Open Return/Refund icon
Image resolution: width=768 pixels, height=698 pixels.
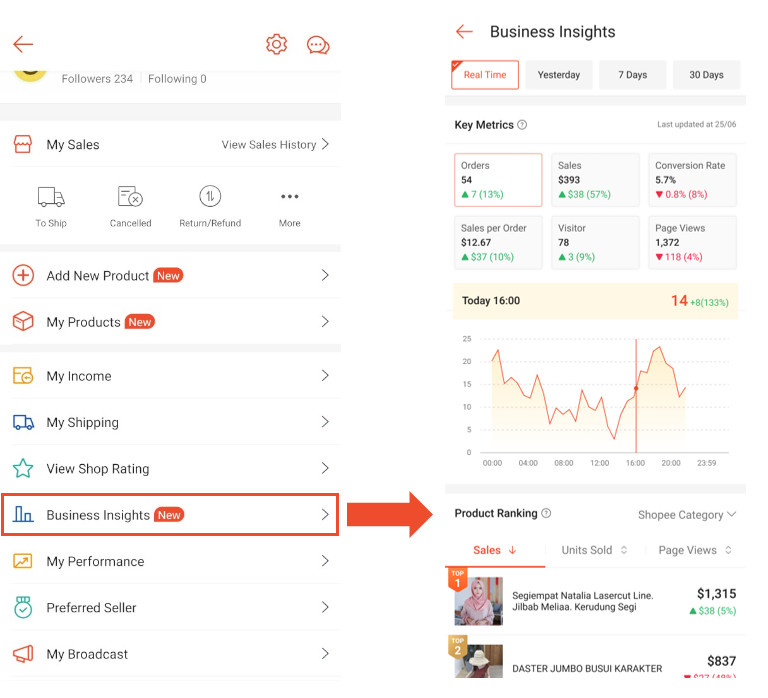(210, 197)
